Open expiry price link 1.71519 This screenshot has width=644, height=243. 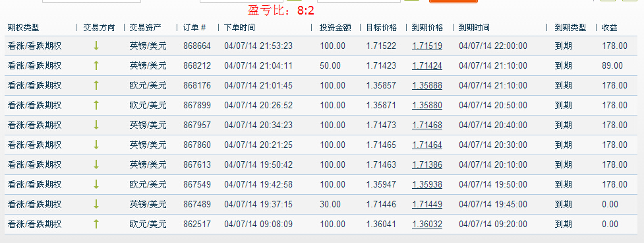(x=427, y=46)
